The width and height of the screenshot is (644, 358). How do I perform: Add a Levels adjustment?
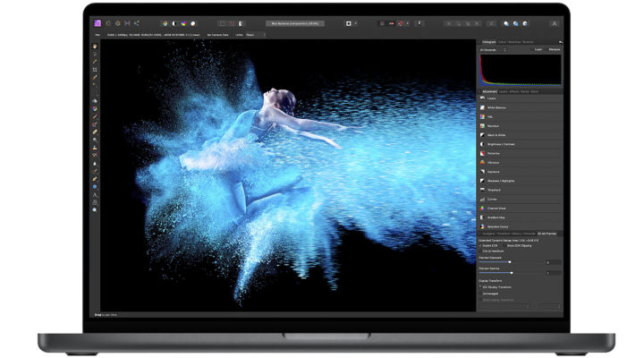tap(521, 98)
